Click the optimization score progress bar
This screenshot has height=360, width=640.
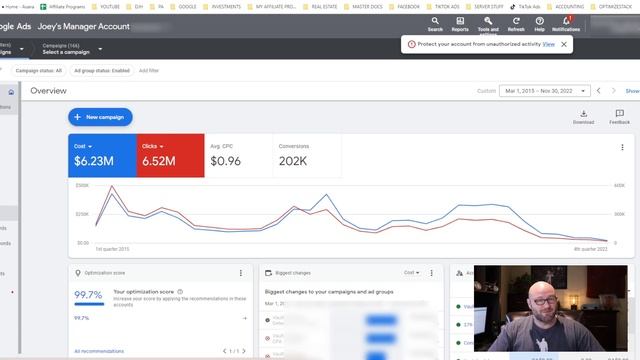pos(89,304)
